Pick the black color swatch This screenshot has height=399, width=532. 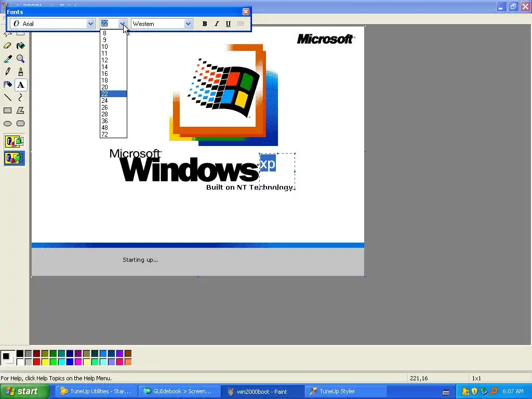tap(20, 354)
